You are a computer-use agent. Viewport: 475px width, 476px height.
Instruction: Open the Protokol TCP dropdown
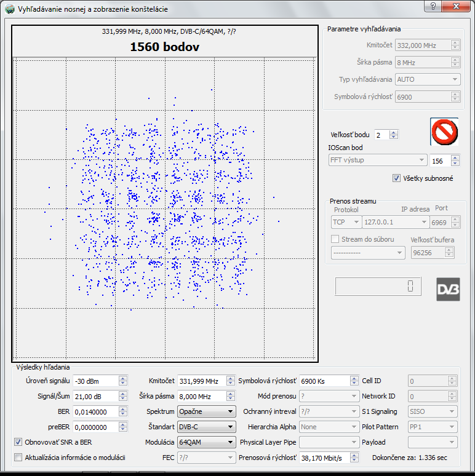pyautogui.click(x=346, y=222)
